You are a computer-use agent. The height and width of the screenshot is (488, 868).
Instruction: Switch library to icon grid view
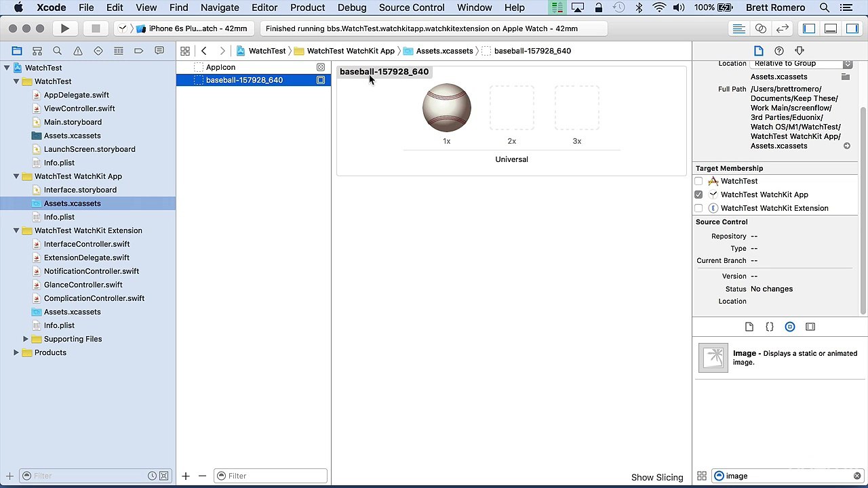[x=702, y=476]
